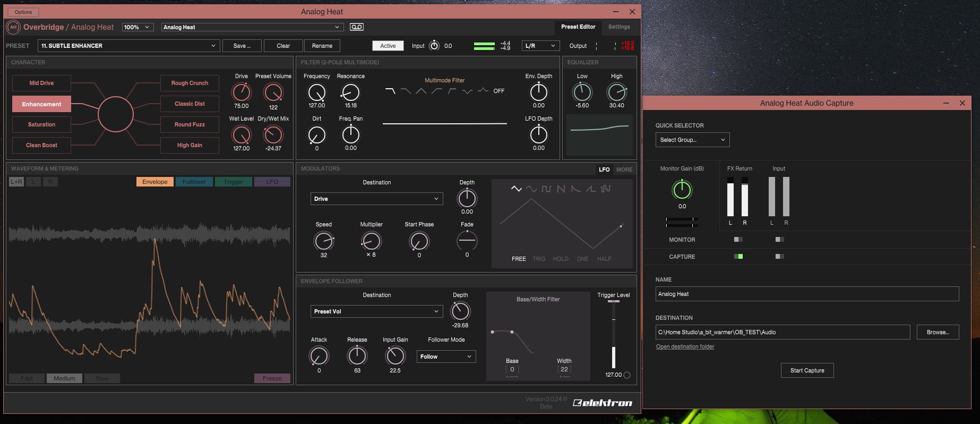Click the Overbridge AH logo icon
This screenshot has height=424, width=980.
(x=13, y=27)
